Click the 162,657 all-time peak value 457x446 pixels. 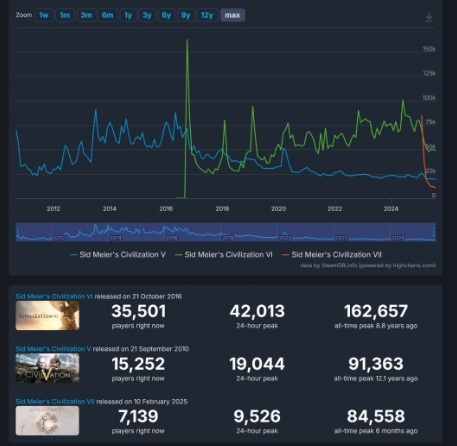(x=376, y=311)
